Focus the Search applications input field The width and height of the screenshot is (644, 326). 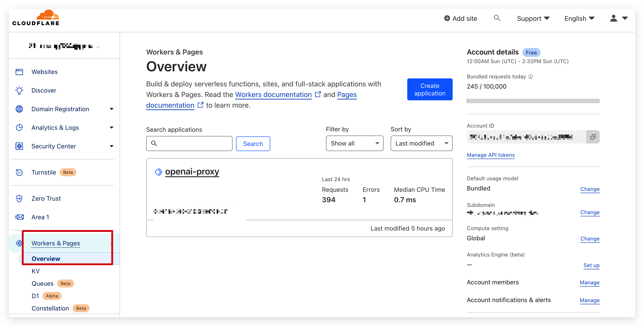(x=189, y=144)
